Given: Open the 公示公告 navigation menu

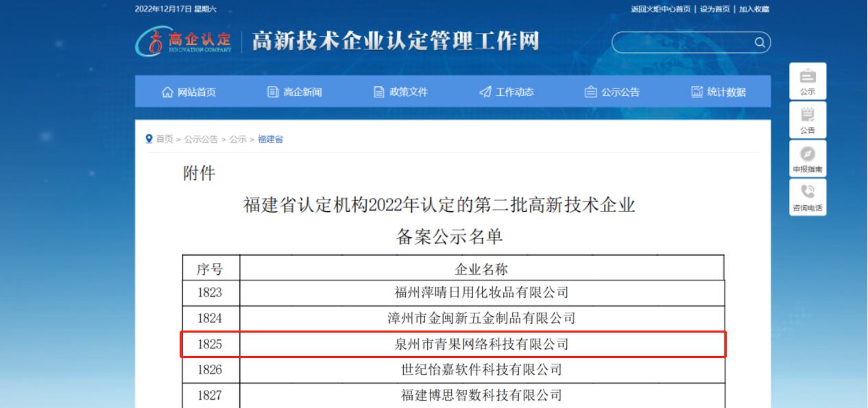Looking at the screenshot, I should pos(612,92).
